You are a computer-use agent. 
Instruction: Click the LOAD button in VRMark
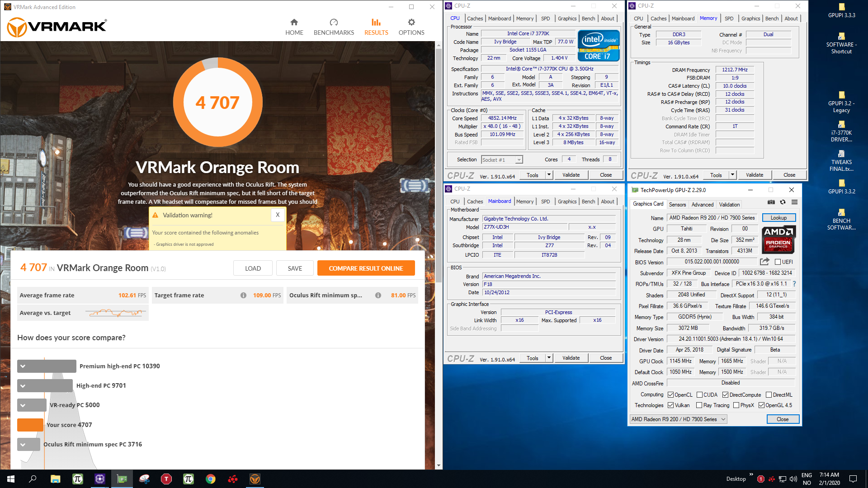[253, 268]
